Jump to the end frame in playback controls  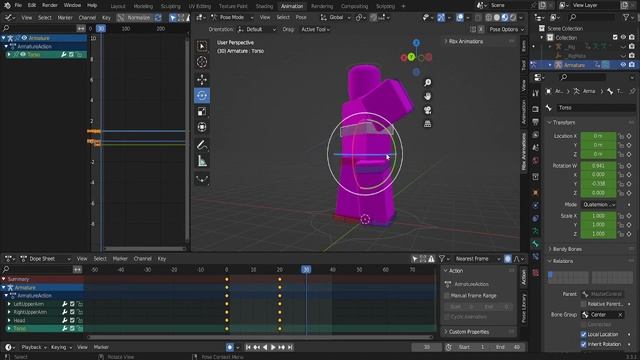click(x=290, y=347)
